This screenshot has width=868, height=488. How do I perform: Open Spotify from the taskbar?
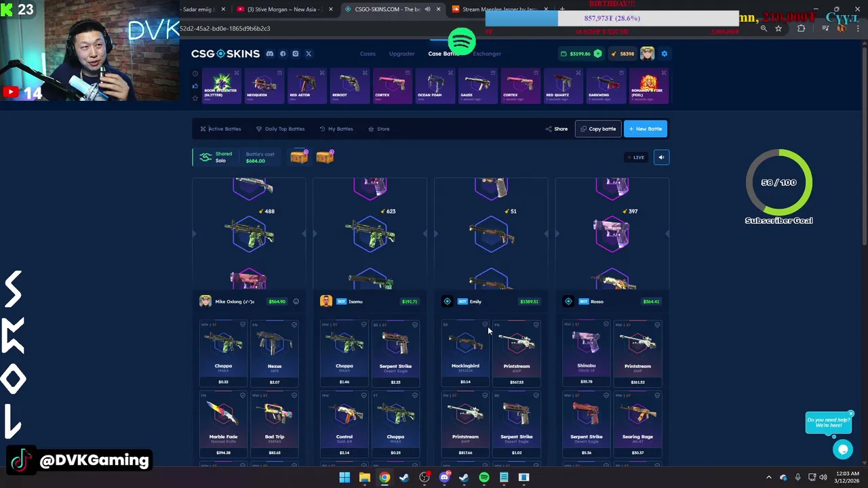coord(484,477)
